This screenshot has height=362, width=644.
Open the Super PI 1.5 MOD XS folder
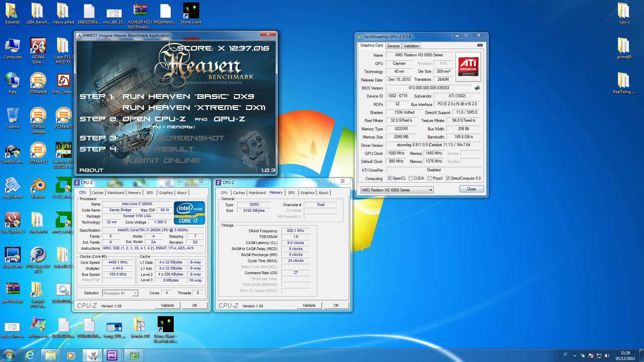tap(63, 51)
